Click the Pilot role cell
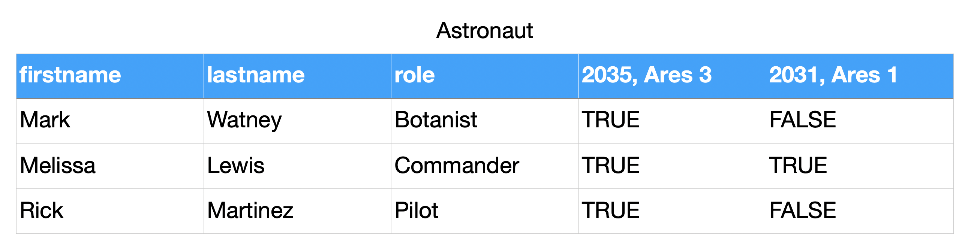The width and height of the screenshot is (980, 248). pyautogui.click(x=484, y=211)
